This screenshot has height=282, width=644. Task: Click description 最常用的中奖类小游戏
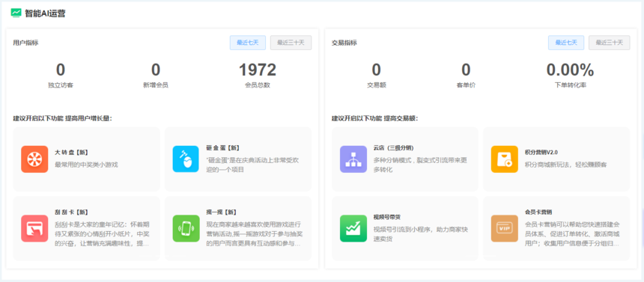[86, 165]
